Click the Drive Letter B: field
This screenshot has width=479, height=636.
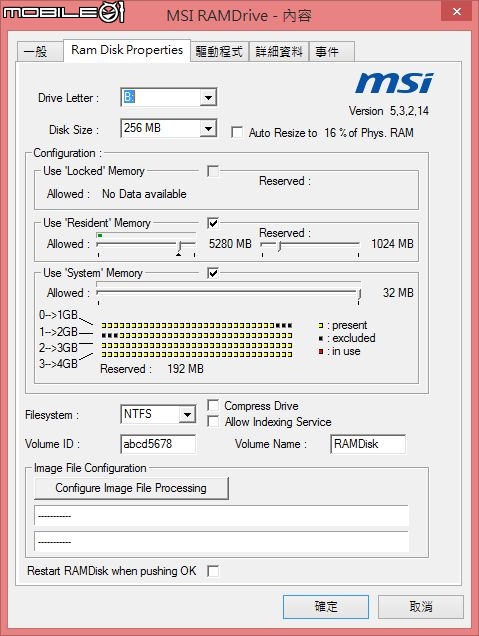pyautogui.click(x=161, y=97)
